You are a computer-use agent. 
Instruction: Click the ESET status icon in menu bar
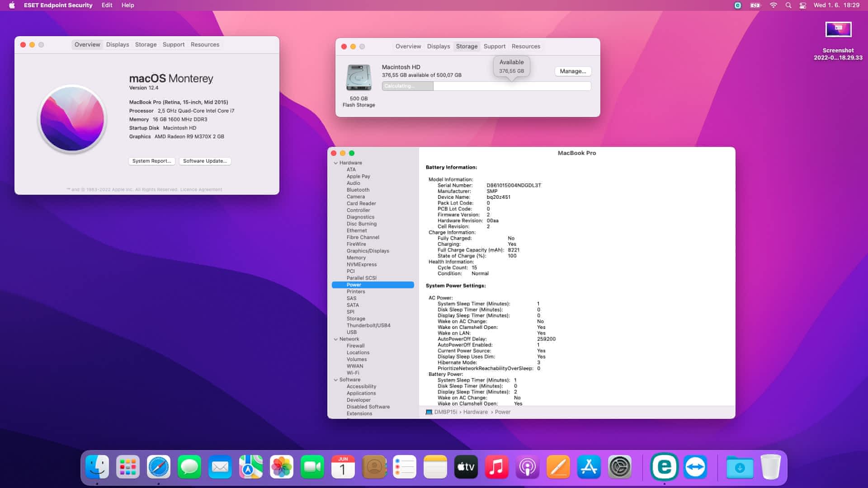click(738, 5)
